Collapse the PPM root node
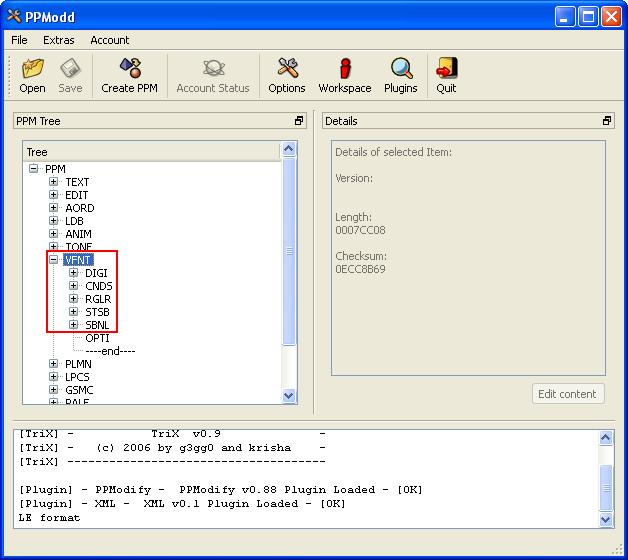Viewport: 628px width, 560px height. [x=34, y=169]
